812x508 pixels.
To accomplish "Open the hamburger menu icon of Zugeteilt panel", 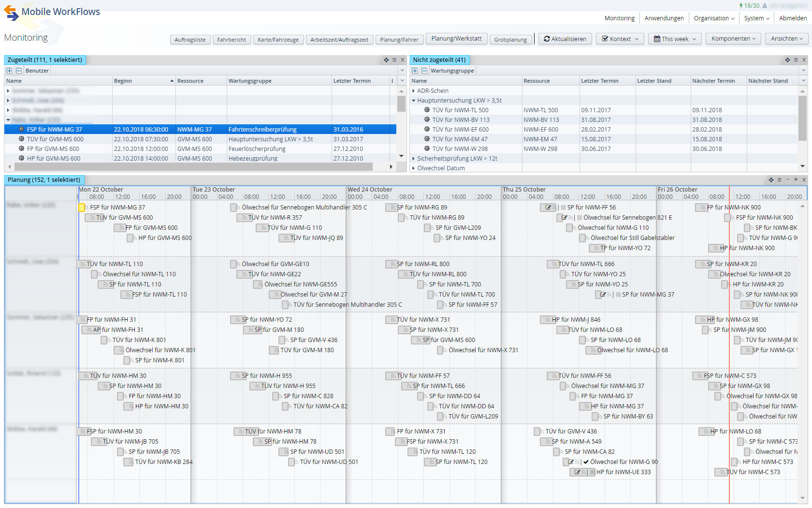I will (394, 60).
